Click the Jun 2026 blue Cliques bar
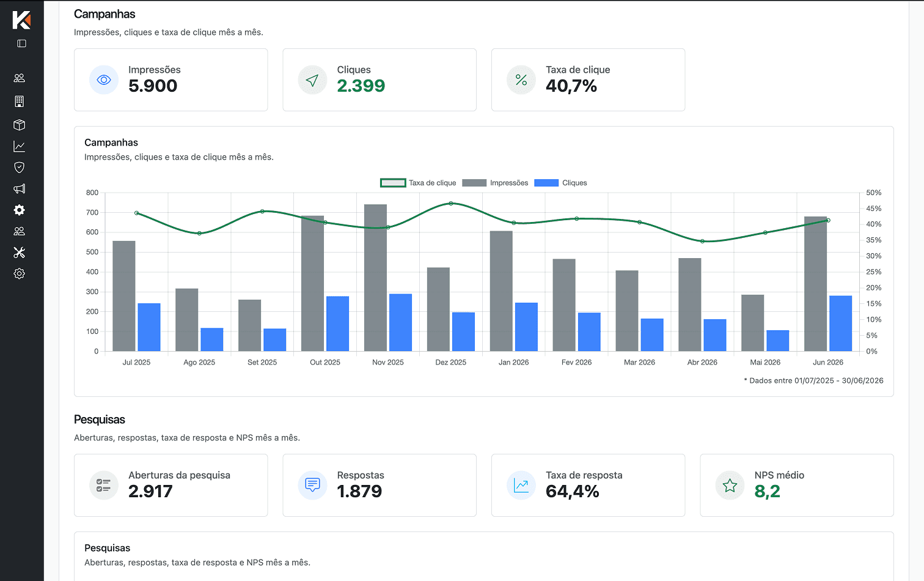This screenshot has height=581, width=924. [840, 324]
